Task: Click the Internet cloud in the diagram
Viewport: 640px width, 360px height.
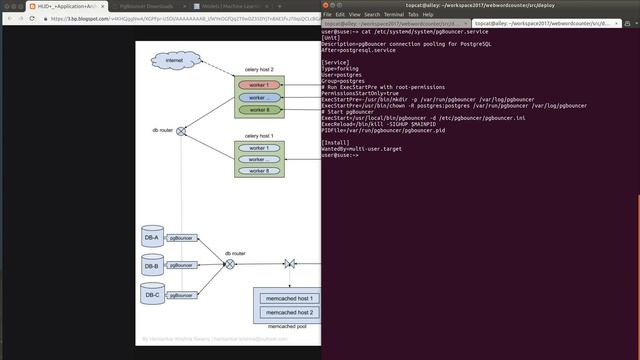Action: [x=176, y=60]
